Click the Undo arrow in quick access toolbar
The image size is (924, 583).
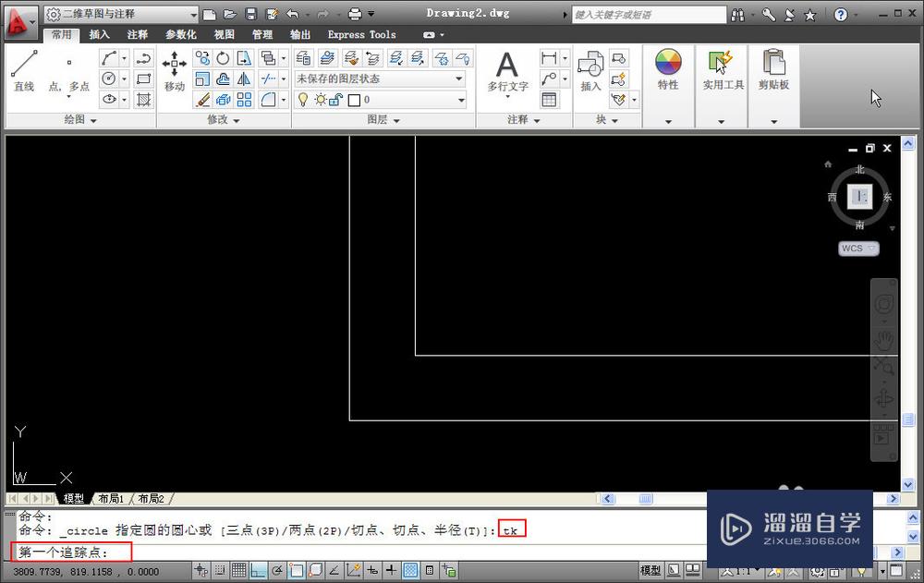(x=292, y=14)
